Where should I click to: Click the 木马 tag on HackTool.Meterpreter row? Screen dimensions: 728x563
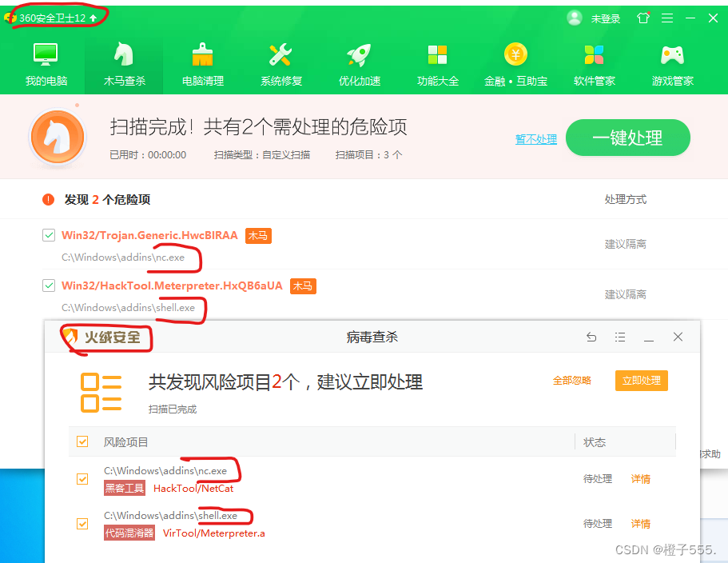point(303,285)
